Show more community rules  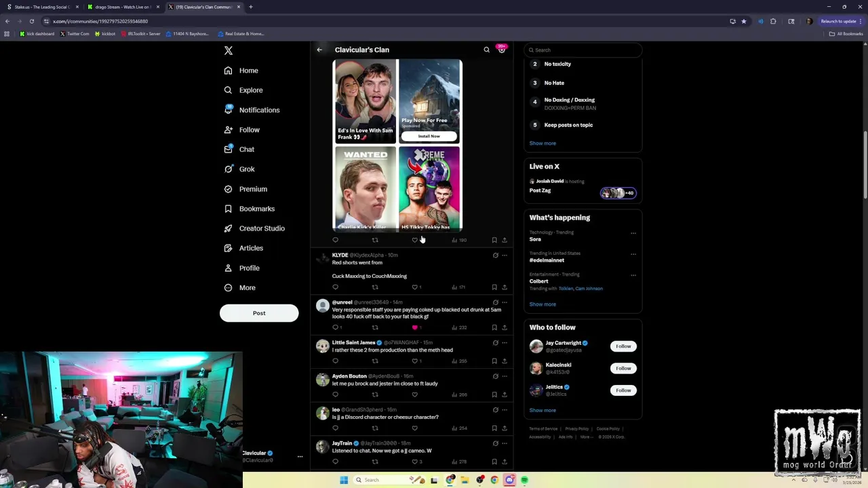click(542, 143)
